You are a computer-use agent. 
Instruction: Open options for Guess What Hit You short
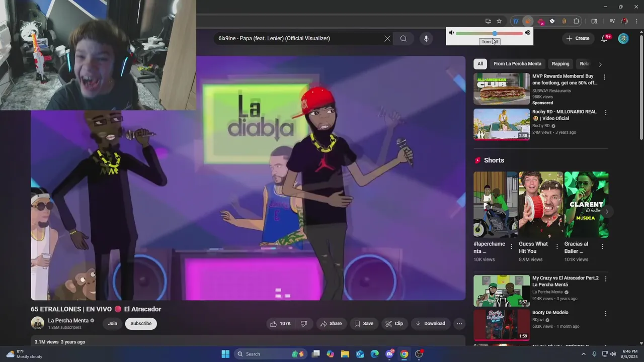coord(557,246)
